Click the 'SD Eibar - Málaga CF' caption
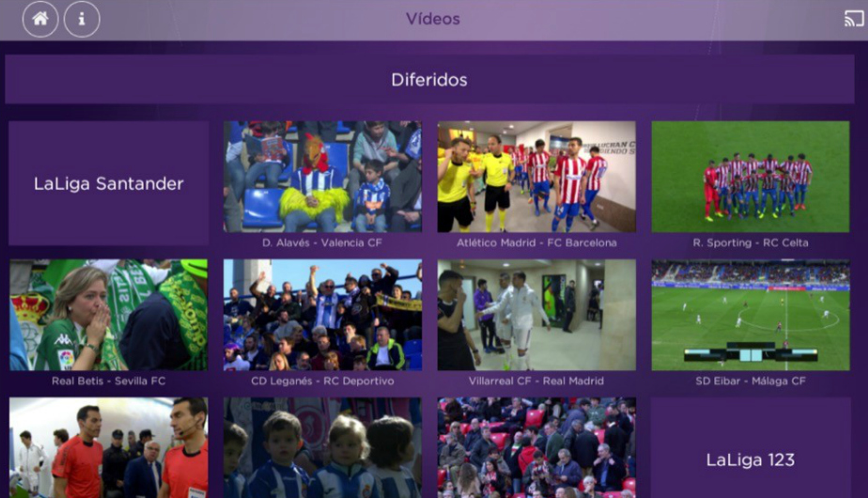This screenshot has width=868, height=498. coord(750,381)
